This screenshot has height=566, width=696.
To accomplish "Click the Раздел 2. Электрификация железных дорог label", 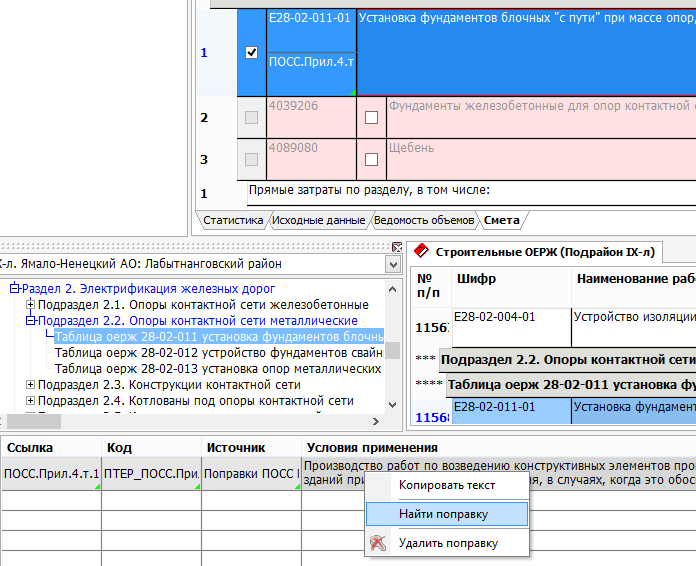I will 148,289.
